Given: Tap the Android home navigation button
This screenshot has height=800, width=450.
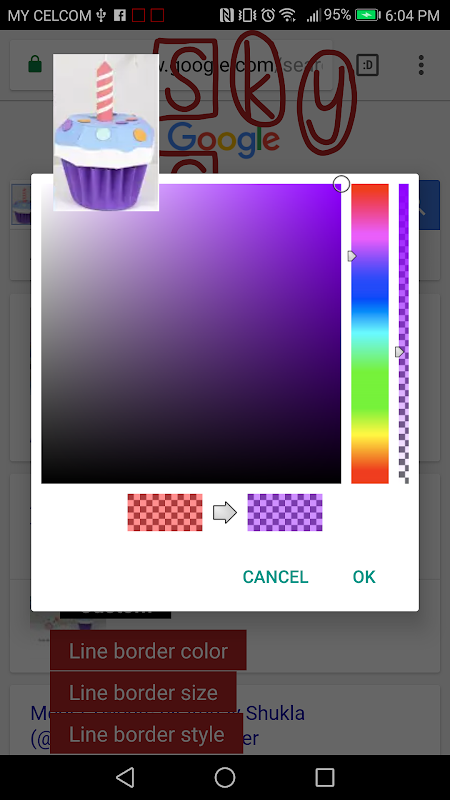Looking at the screenshot, I should (x=225, y=778).
